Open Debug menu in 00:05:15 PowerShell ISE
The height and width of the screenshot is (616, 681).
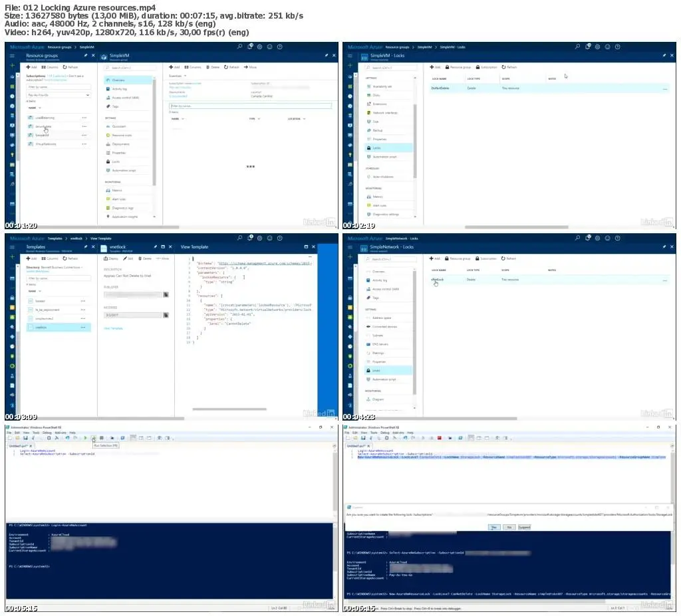[x=47, y=433]
